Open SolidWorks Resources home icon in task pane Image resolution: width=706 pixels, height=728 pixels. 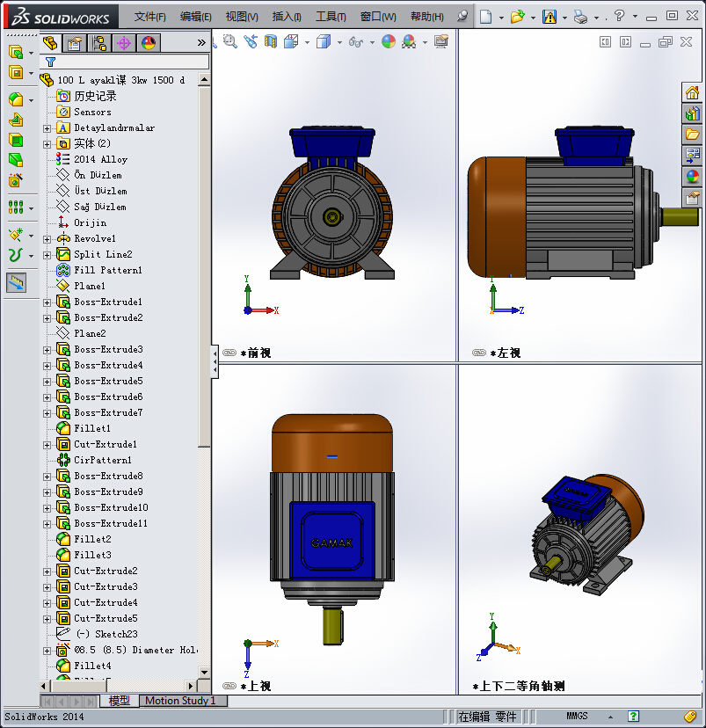point(692,93)
